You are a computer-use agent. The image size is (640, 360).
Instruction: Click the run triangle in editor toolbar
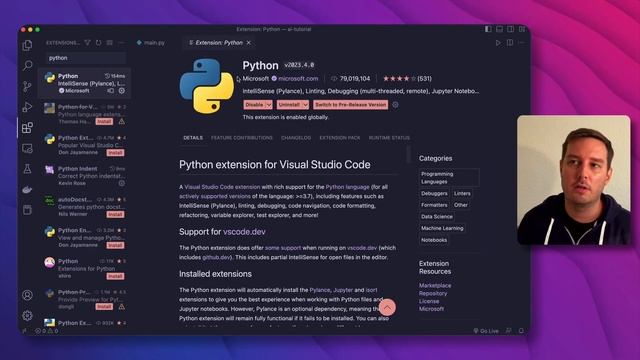pos(498,42)
